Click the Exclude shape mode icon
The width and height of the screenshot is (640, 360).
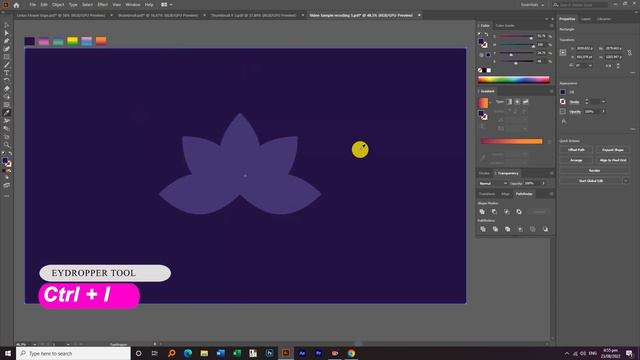pyautogui.click(x=519, y=212)
